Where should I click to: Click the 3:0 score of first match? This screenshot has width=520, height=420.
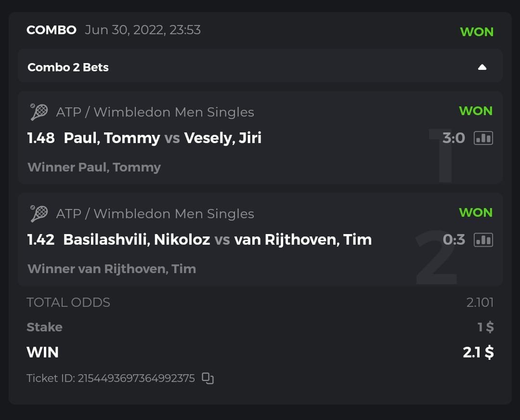point(454,138)
